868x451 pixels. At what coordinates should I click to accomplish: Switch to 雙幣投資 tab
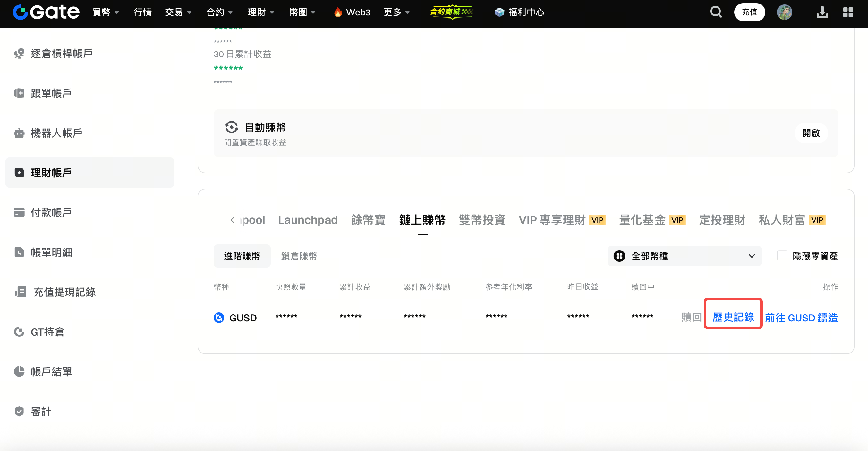point(481,220)
